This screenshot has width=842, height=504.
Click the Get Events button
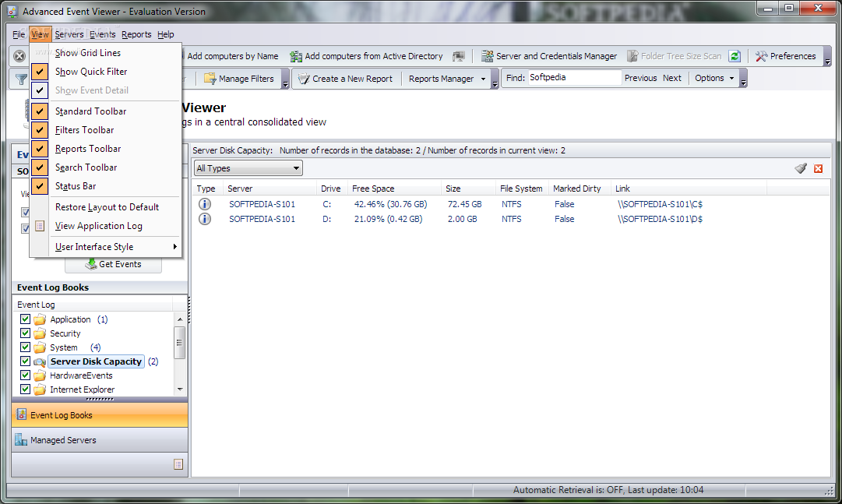pos(113,264)
